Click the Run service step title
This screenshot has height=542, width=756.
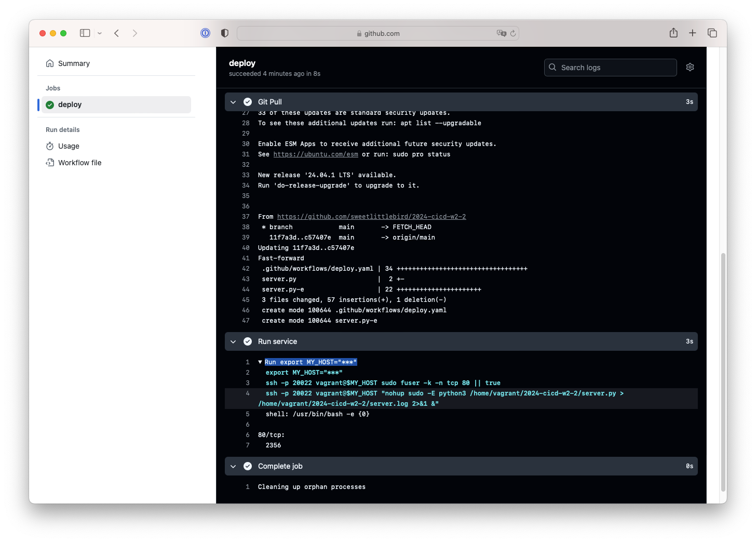pos(277,341)
